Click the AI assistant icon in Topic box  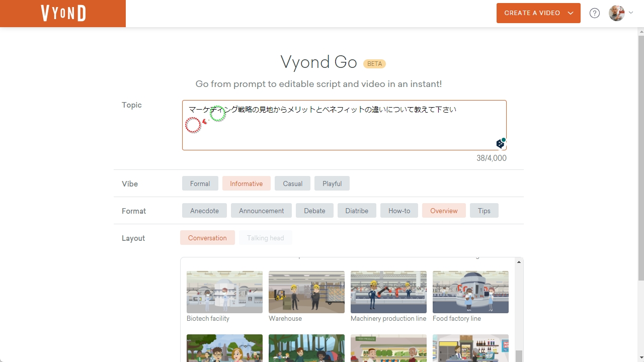click(500, 143)
